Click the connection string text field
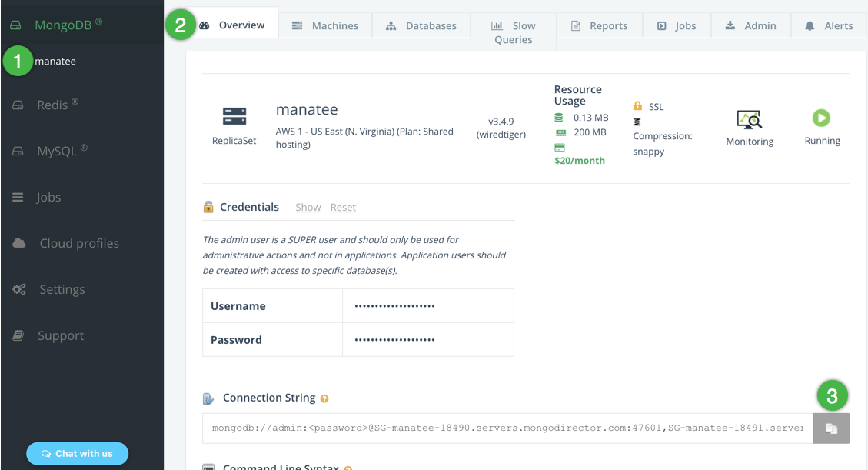868x470 pixels. tap(507, 428)
